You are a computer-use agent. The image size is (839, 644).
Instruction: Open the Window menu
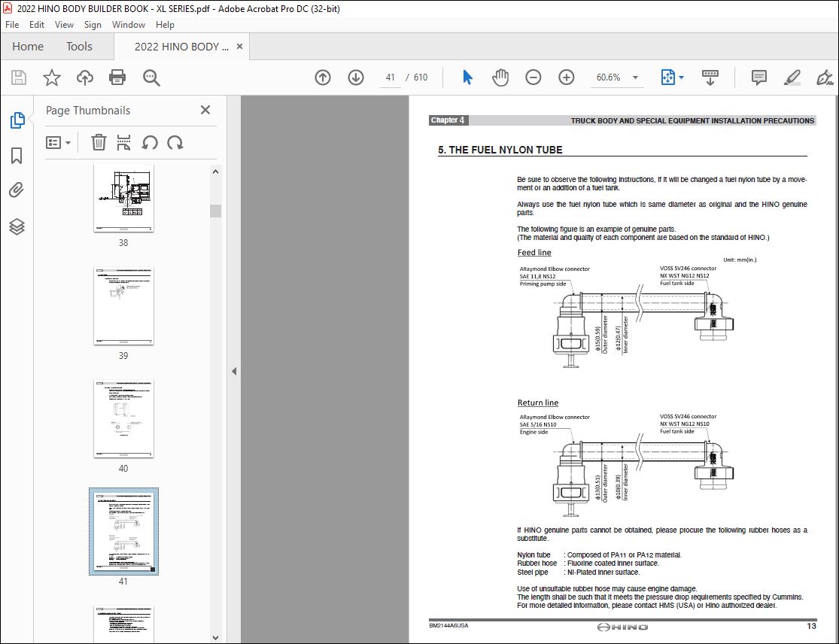tap(129, 25)
